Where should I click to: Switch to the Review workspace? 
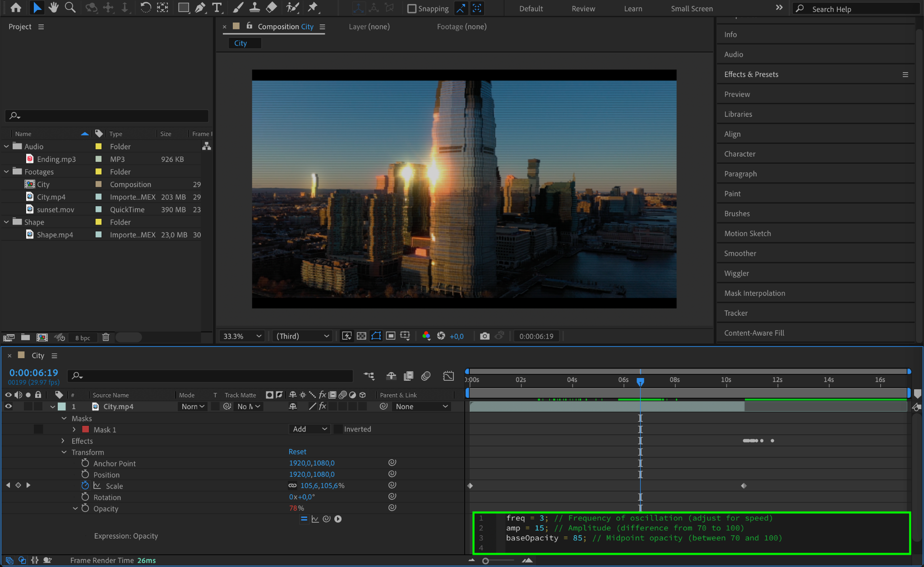click(x=583, y=9)
